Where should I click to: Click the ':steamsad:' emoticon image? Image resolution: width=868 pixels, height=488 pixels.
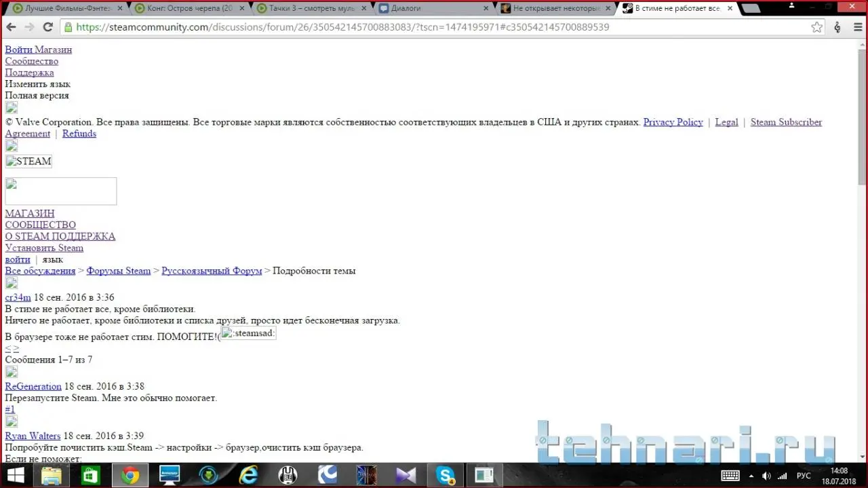click(x=248, y=333)
